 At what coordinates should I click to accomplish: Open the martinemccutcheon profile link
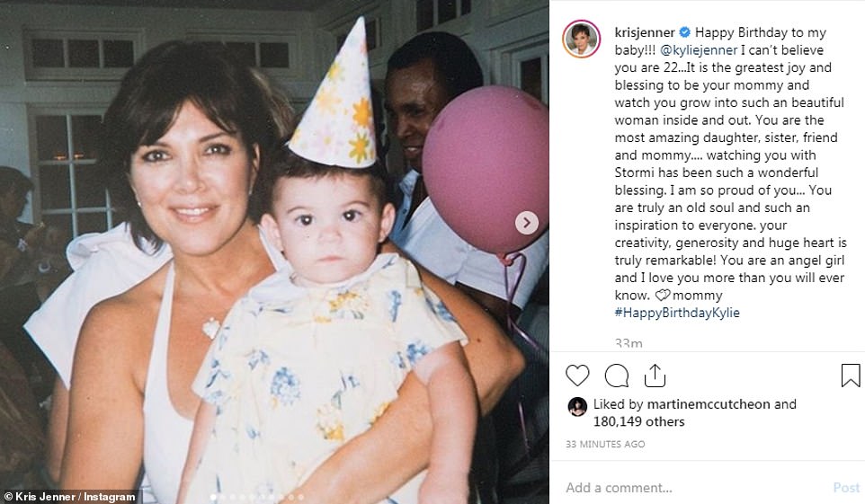(x=707, y=404)
